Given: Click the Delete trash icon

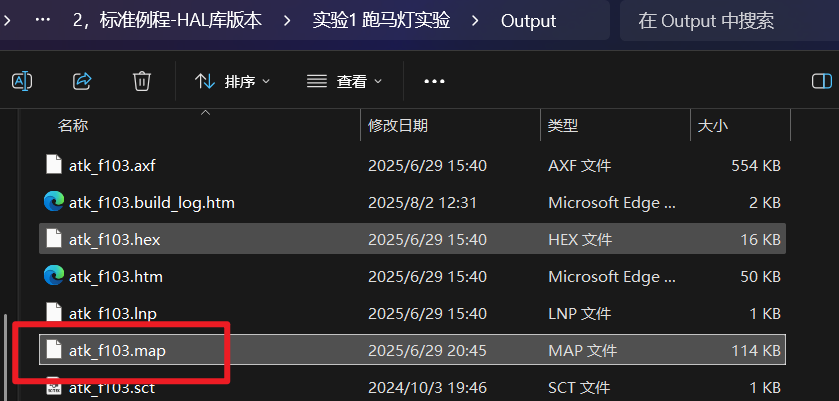Looking at the screenshot, I should point(142,81).
